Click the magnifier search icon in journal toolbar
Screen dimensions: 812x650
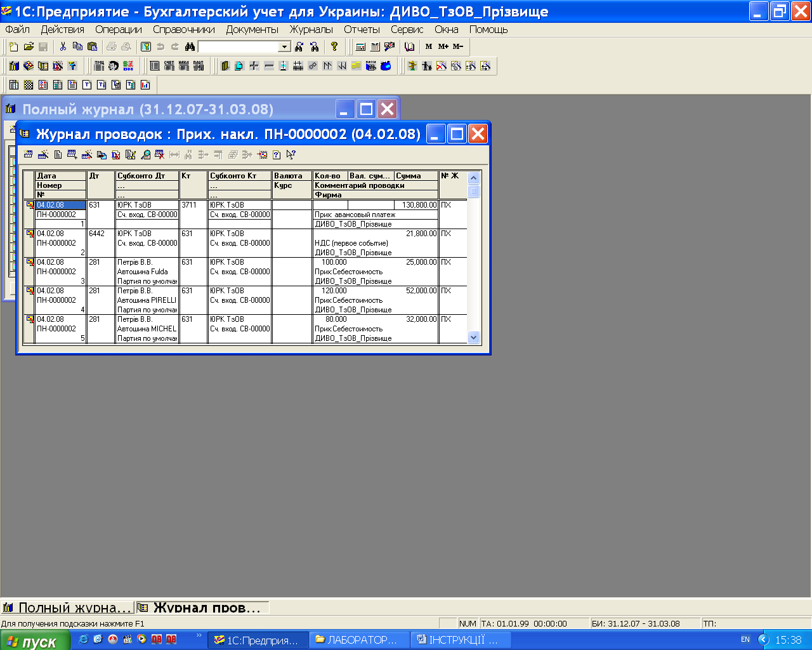[146, 154]
